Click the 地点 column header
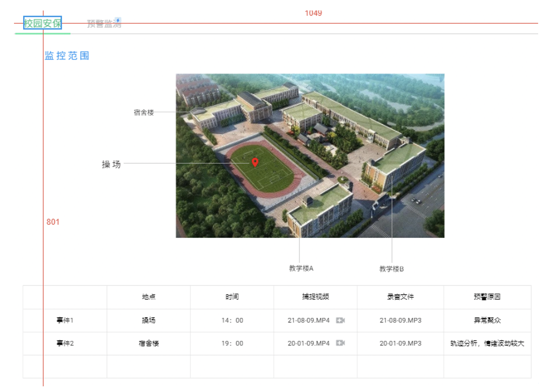The image size is (539, 392). pos(149,297)
